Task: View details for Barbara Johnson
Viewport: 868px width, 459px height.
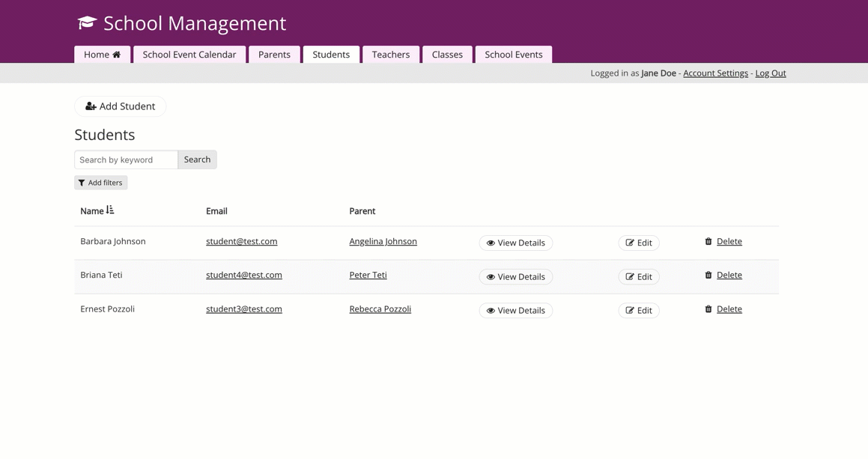Action: pos(515,243)
